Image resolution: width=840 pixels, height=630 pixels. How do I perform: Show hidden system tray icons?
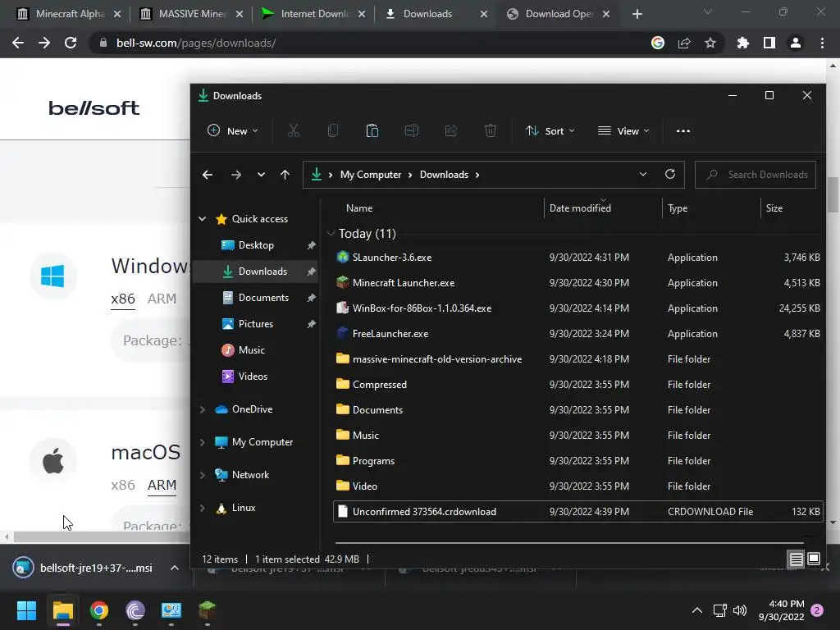697,610
